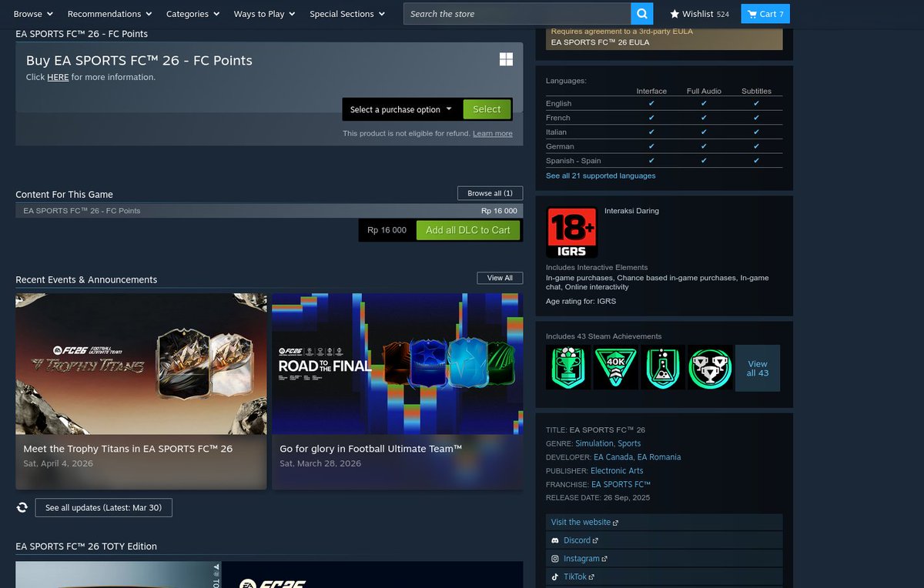Viewport: 924px width, 588px height.
Task: Open EA SPORTS FC 26 EULA link
Action: pyautogui.click(x=601, y=42)
